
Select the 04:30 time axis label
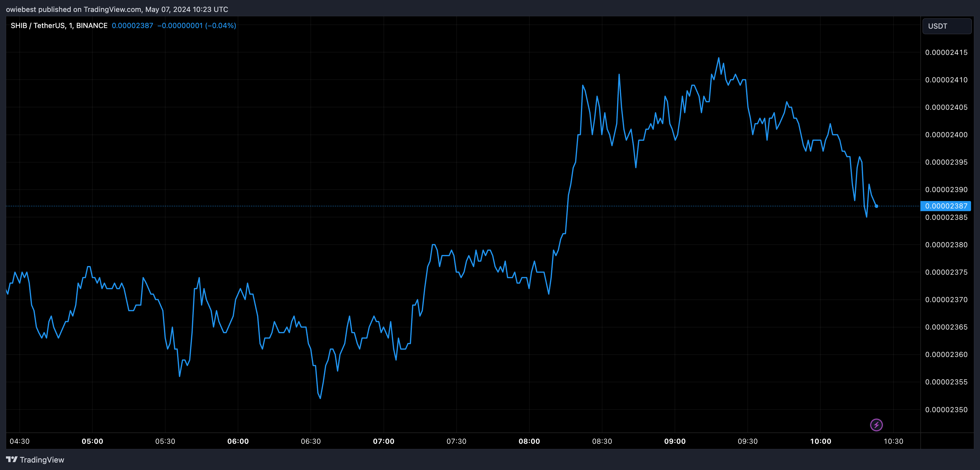click(x=19, y=441)
